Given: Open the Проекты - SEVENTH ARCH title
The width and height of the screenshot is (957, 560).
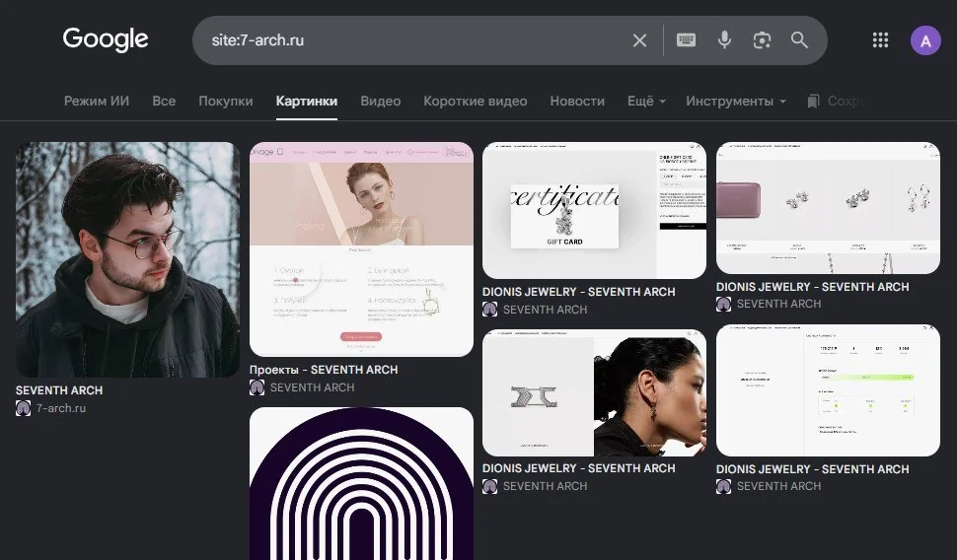Looking at the screenshot, I should click(324, 370).
